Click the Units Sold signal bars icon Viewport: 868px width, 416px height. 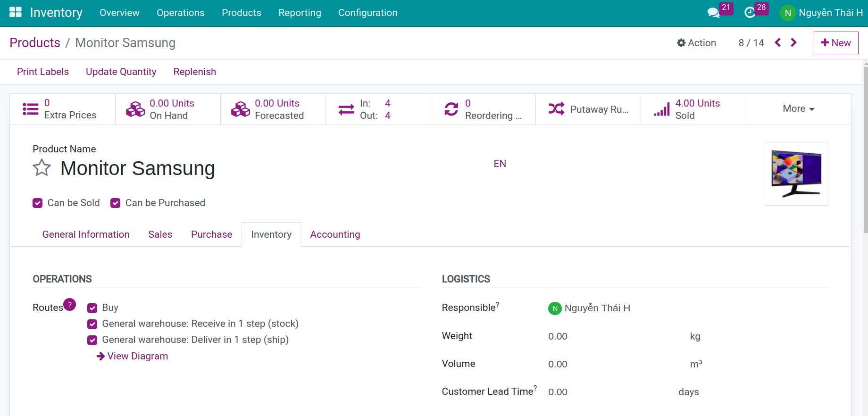click(x=661, y=109)
